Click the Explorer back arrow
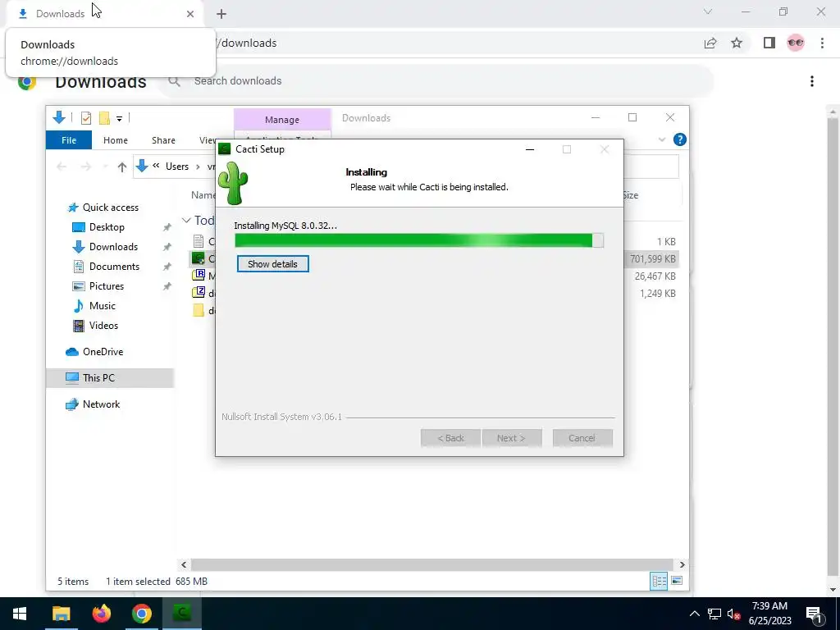 tap(61, 167)
